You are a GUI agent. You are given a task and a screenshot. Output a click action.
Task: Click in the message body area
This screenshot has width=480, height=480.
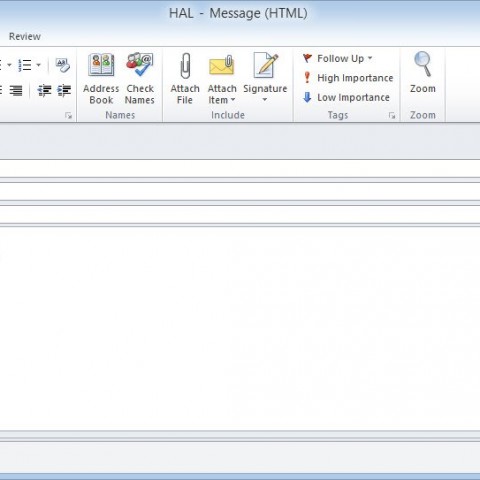pyautogui.click(x=240, y=328)
